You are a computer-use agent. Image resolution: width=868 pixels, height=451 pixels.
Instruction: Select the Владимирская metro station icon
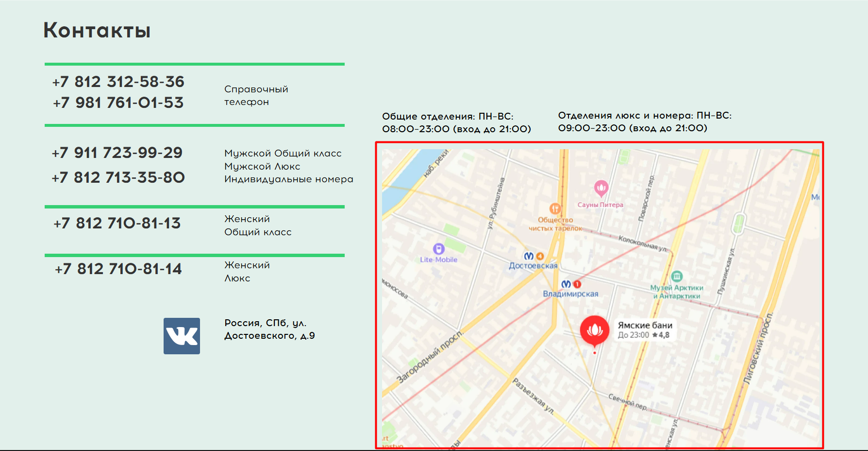[566, 284]
